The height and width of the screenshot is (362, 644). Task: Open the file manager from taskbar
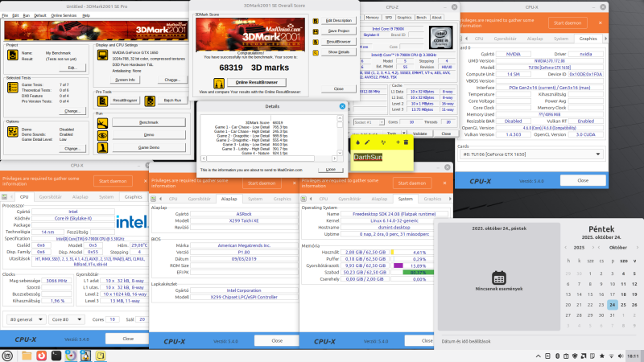[x=27, y=356]
